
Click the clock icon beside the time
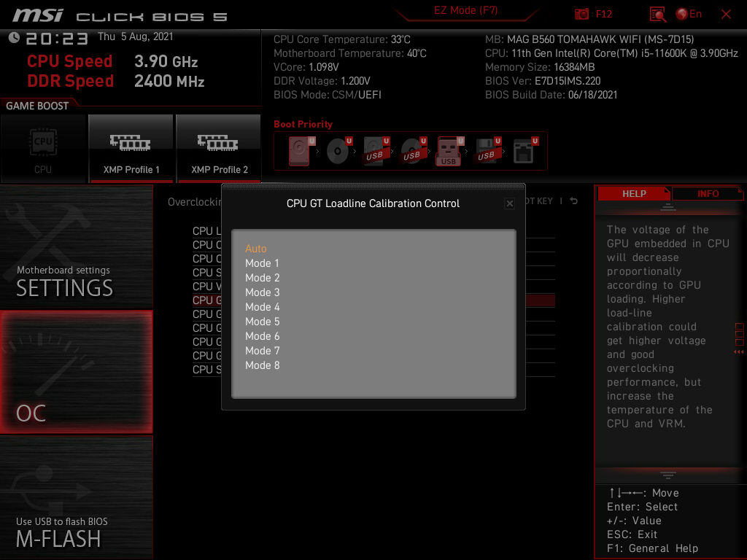pos(14,38)
